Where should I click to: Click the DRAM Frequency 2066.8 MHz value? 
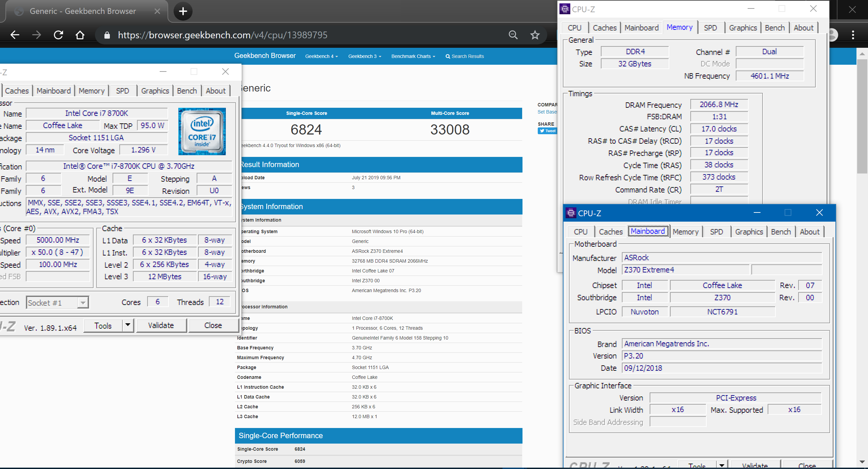tap(719, 104)
